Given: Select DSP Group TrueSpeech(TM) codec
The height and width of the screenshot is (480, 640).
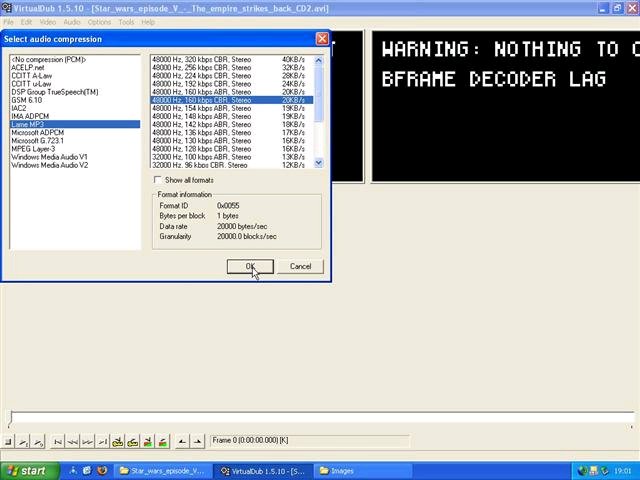Looking at the screenshot, I should coord(75,92).
